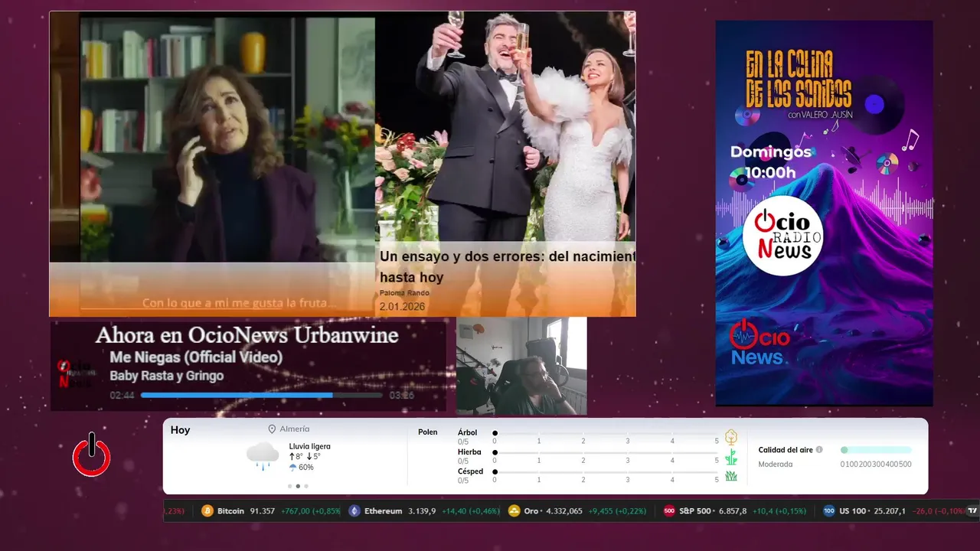Click the red power logo icon
980x551 pixels.
[92, 455]
